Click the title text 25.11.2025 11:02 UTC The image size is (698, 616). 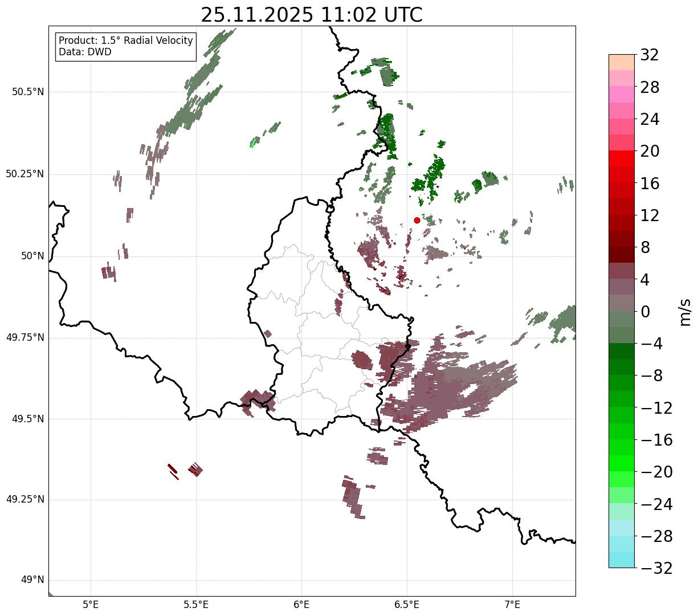pyautogui.click(x=312, y=15)
